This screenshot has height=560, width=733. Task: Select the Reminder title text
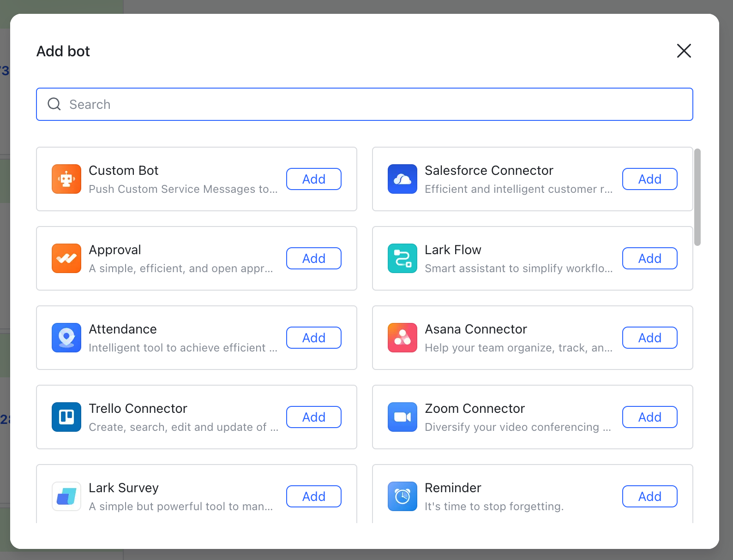[x=453, y=488]
